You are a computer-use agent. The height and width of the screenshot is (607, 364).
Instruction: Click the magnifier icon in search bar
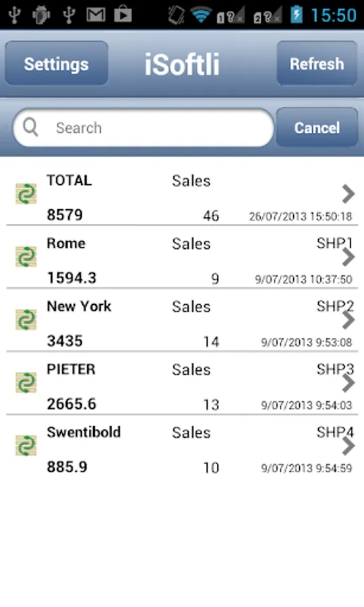(x=30, y=127)
